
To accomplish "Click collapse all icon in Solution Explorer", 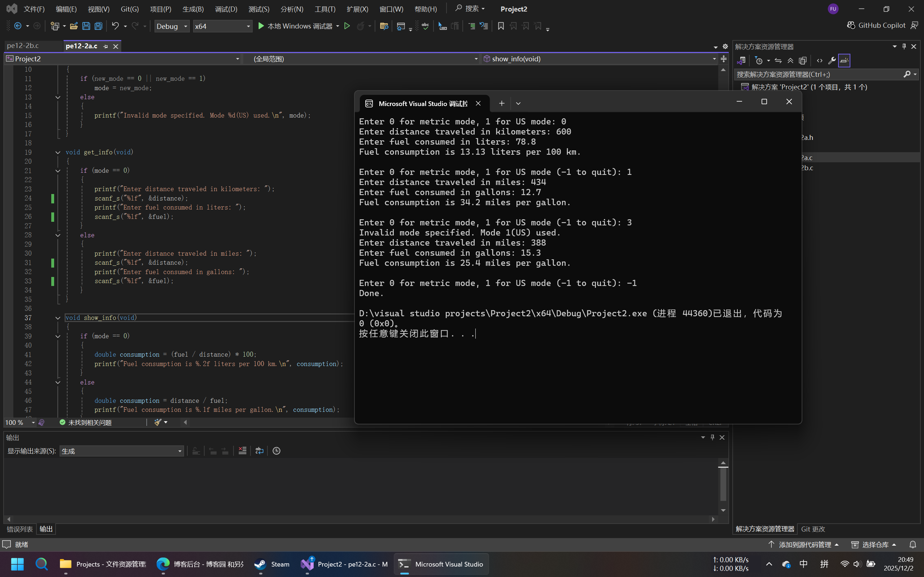I will [x=790, y=60].
